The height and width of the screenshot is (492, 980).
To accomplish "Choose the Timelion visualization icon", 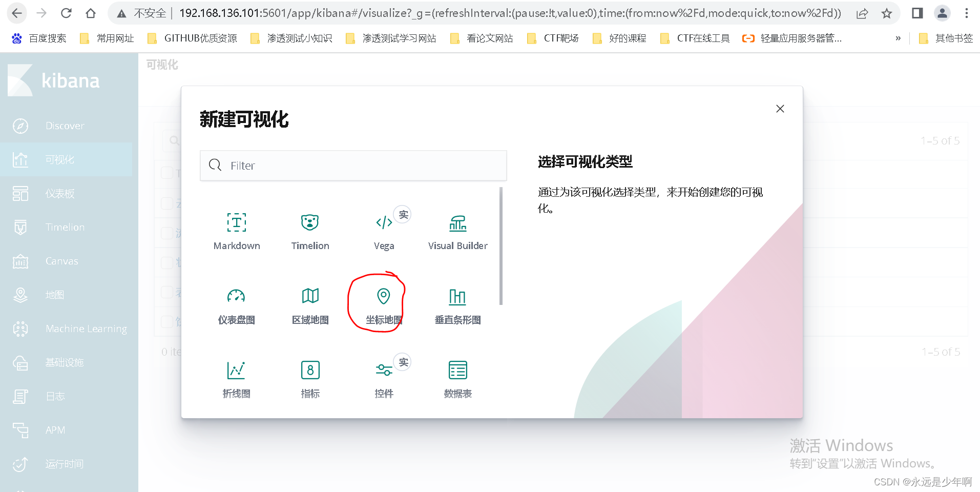I will coord(309,231).
